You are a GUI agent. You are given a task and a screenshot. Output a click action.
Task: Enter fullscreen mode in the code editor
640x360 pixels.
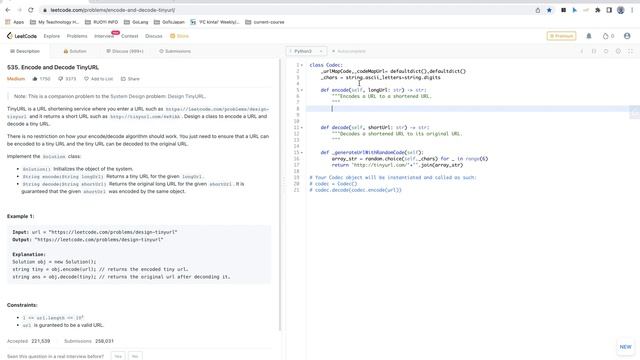tap(630, 51)
